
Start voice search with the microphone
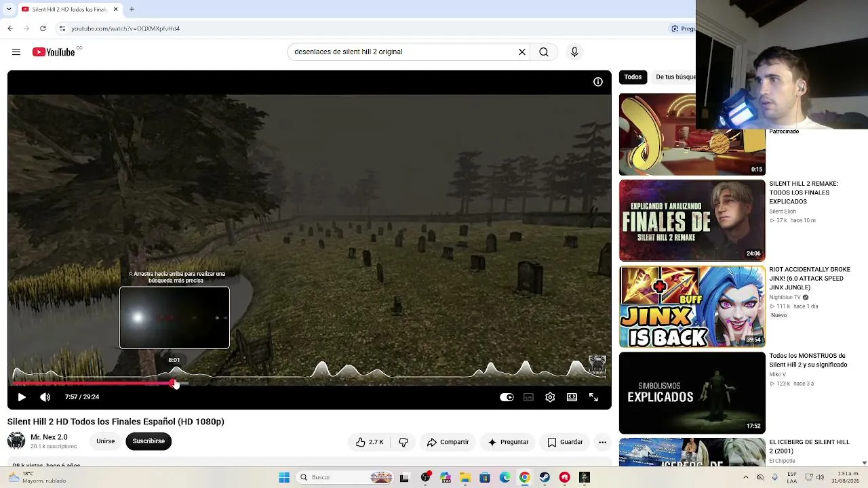tap(574, 52)
